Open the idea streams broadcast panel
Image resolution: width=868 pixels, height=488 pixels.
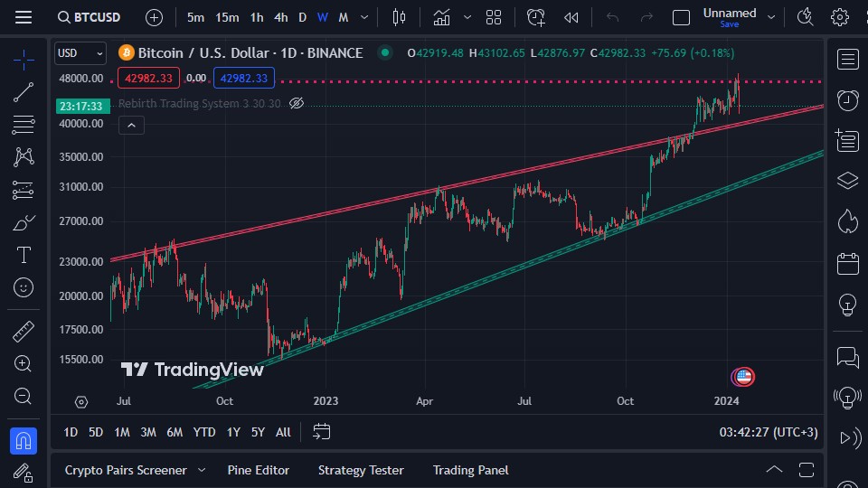847,398
